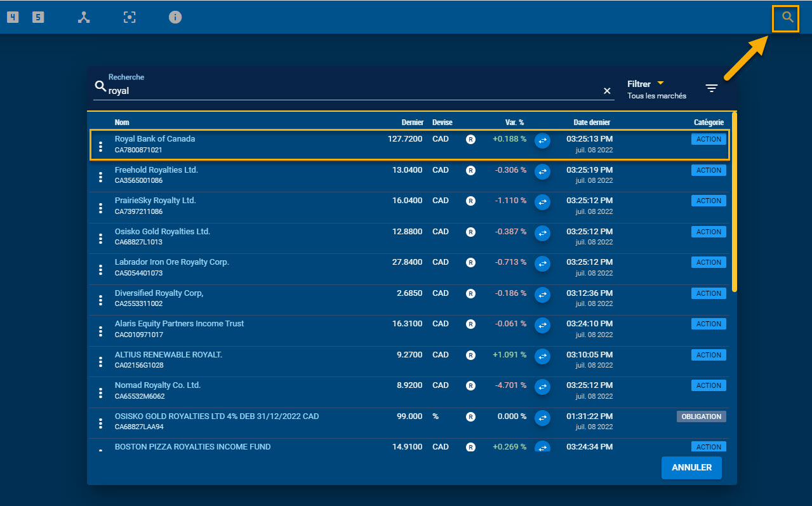Click swap icon for Royal Bank of Canada

542,141
